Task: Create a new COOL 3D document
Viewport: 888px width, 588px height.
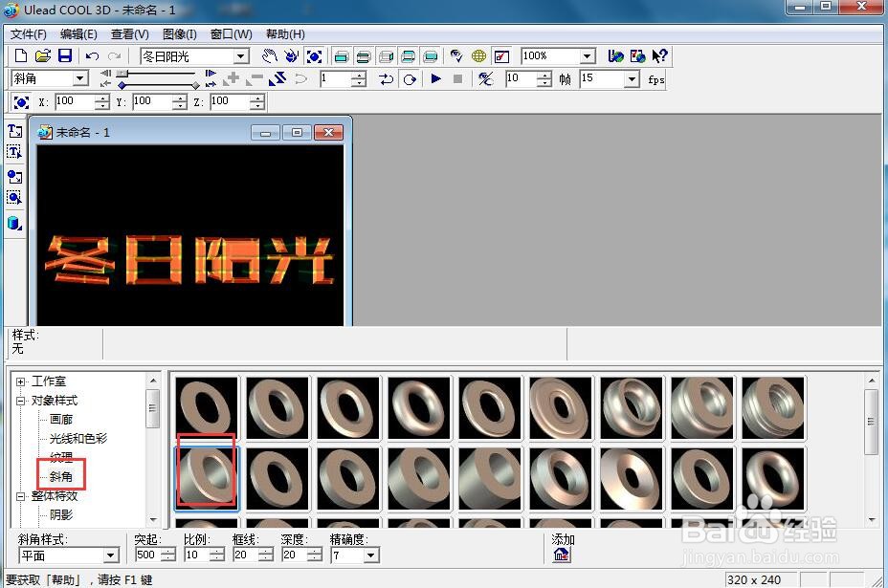Action: tap(21, 56)
